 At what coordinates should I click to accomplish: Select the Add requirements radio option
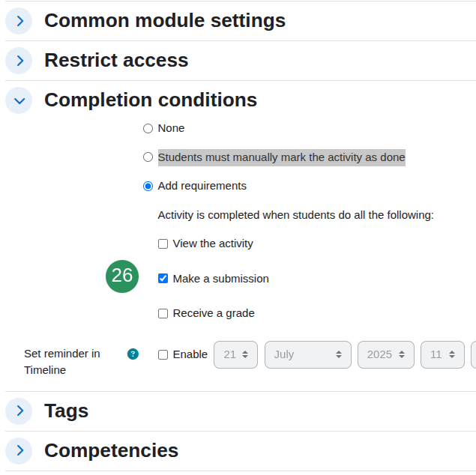coord(148,186)
